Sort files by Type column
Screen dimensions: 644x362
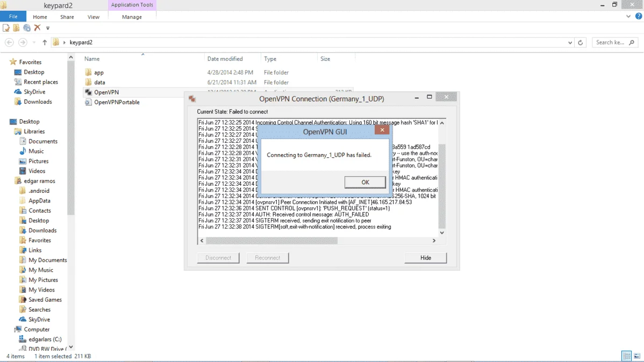[270, 59]
